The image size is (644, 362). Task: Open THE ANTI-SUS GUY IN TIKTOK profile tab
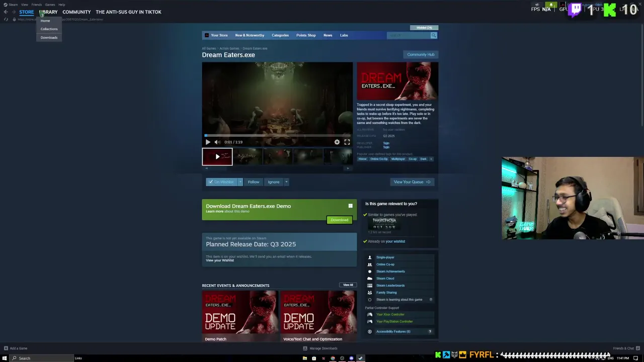click(128, 12)
